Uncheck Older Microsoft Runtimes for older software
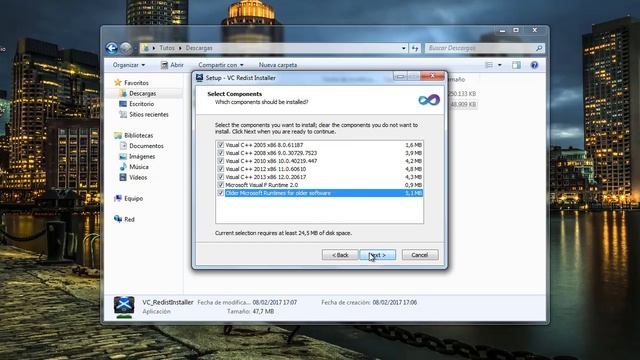Viewport: 640px width, 360px height. [221, 193]
